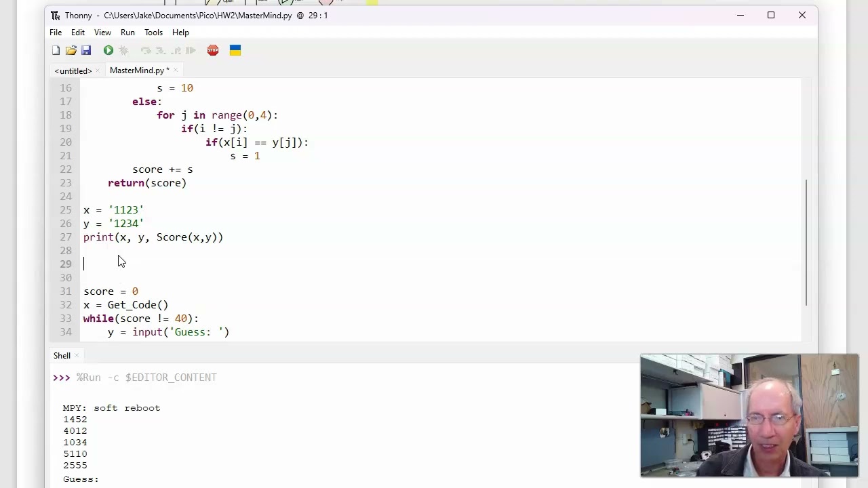Close the Thonny window
Image resolution: width=868 pixels, height=488 pixels.
(802, 15)
